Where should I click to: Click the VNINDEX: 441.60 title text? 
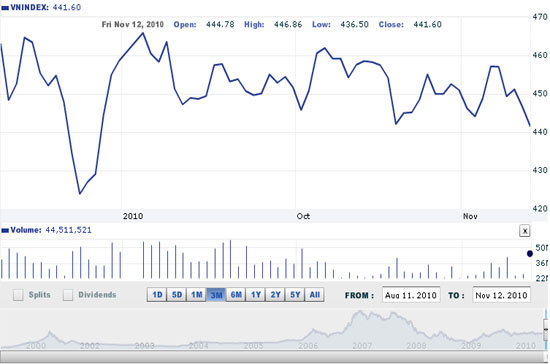[x=46, y=7]
